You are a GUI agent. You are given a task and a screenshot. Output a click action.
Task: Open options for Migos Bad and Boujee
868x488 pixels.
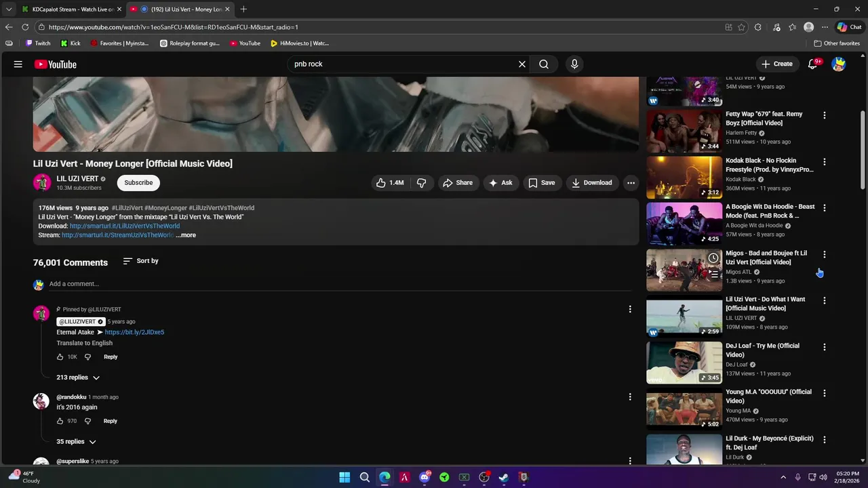tap(825, 255)
